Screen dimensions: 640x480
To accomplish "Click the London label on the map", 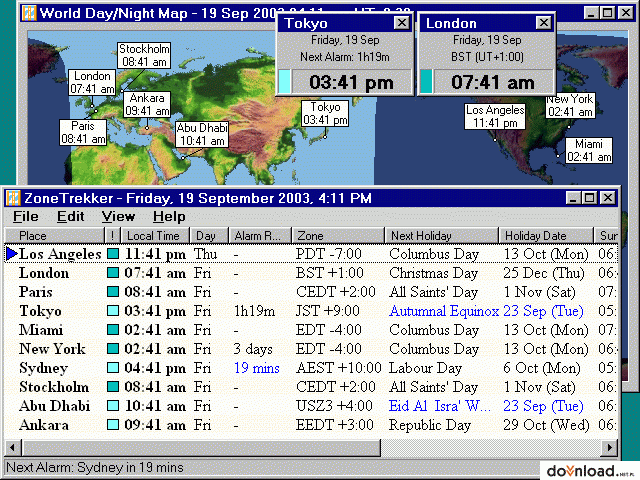I will 92,82.
